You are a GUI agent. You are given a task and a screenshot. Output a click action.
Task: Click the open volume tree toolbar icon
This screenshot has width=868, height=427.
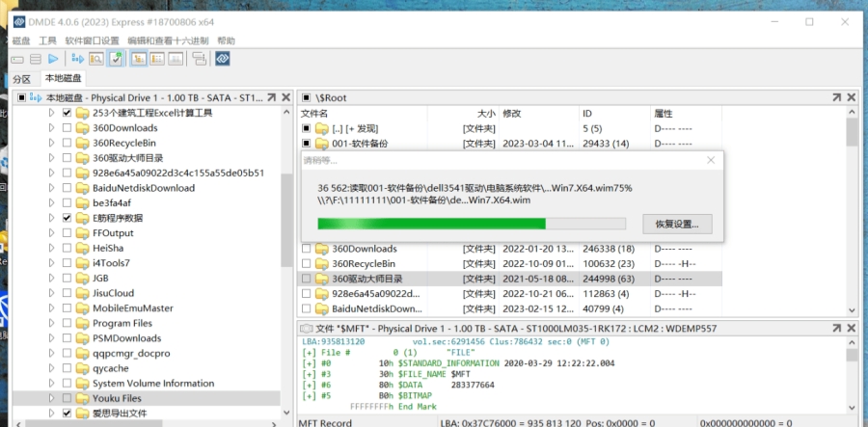(78, 59)
